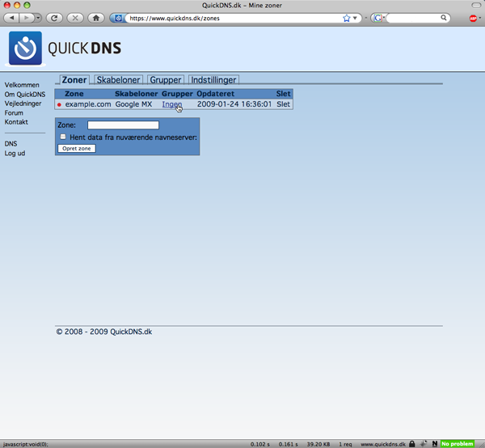Switch to the Skabeloner tab
The width and height of the screenshot is (485, 448).
(118, 80)
